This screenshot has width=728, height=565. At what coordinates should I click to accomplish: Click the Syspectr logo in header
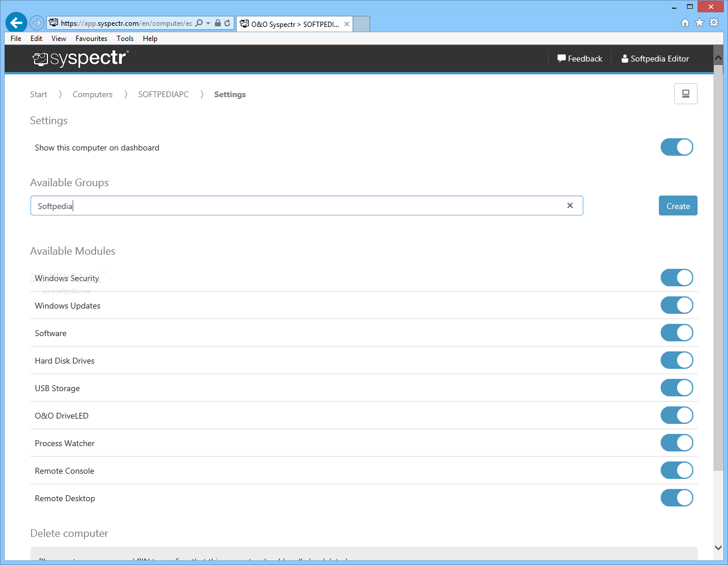tap(80, 59)
